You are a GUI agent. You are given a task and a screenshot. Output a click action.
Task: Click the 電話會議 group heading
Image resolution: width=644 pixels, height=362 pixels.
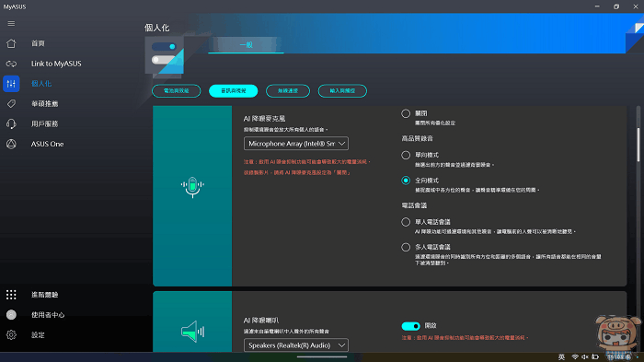click(414, 205)
